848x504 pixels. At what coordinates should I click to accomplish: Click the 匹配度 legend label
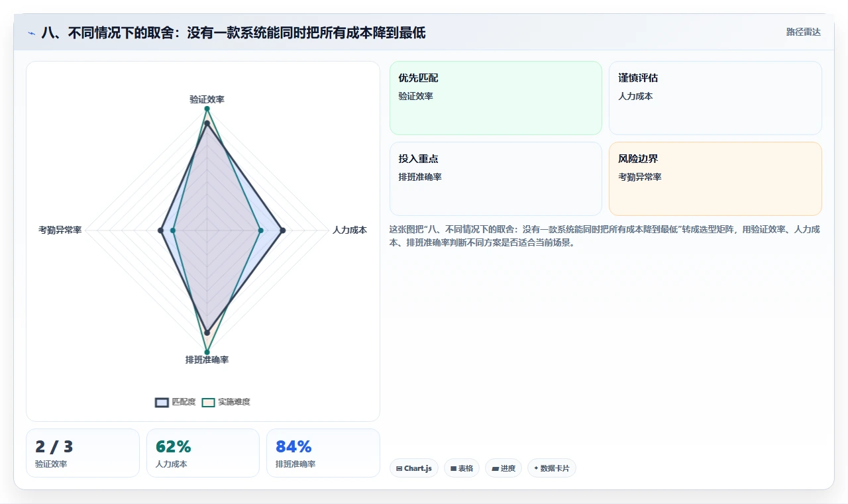click(184, 402)
